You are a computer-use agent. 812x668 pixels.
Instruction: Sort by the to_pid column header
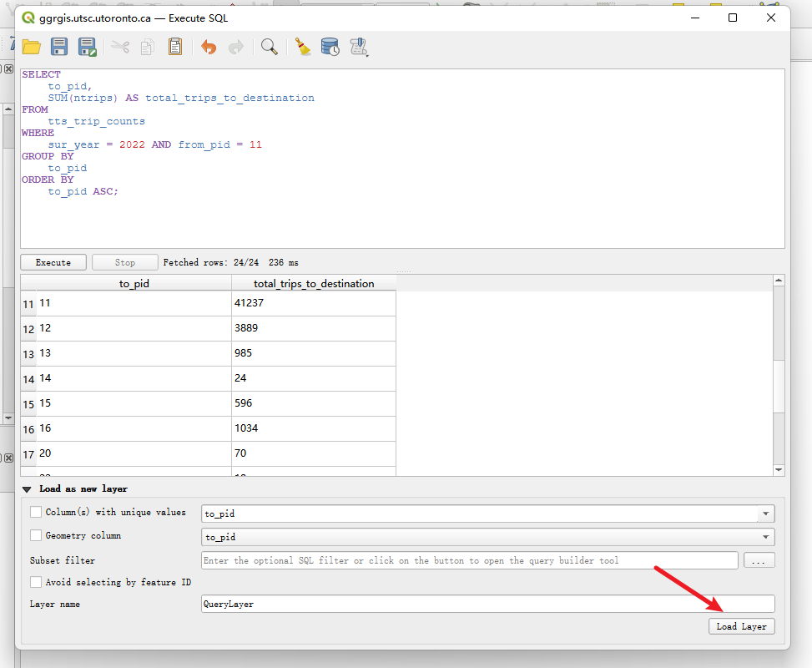tap(134, 283)
